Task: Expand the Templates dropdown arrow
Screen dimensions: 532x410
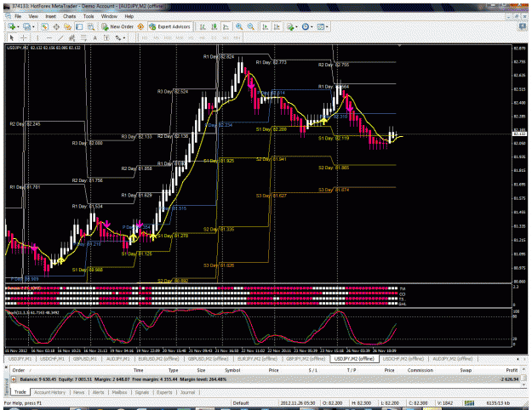Action: (x=327, y=26)
